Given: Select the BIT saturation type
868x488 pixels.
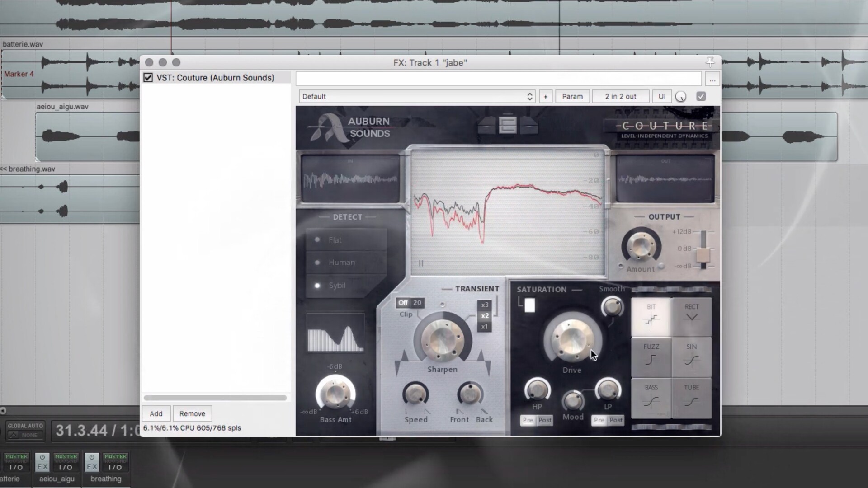Looking at the screenshot, I should click(651, 316).
